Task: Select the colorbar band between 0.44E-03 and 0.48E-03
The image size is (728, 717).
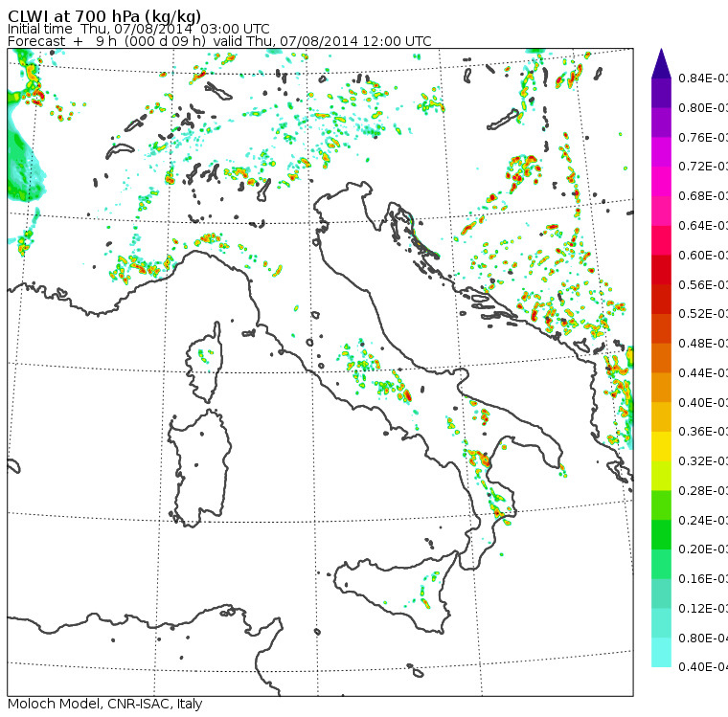Action: click(x=661, y=358)
